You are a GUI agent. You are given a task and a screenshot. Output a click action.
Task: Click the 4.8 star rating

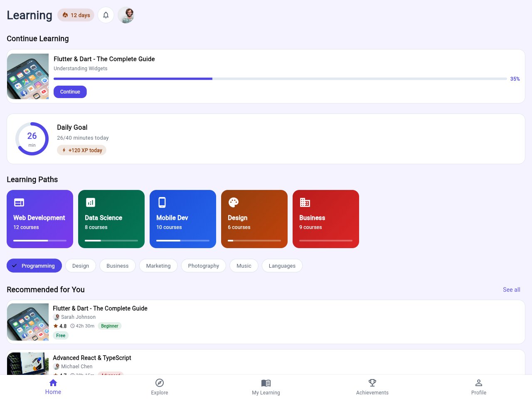(60, 326)
